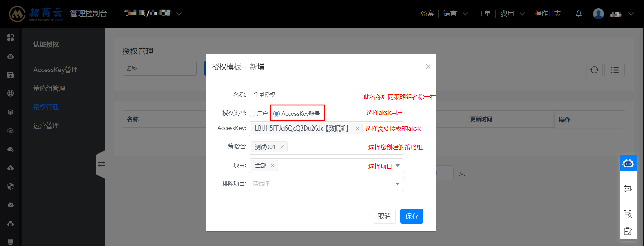
Task: Click the 管理控制台 title link
Action: [x=89, y=14]
